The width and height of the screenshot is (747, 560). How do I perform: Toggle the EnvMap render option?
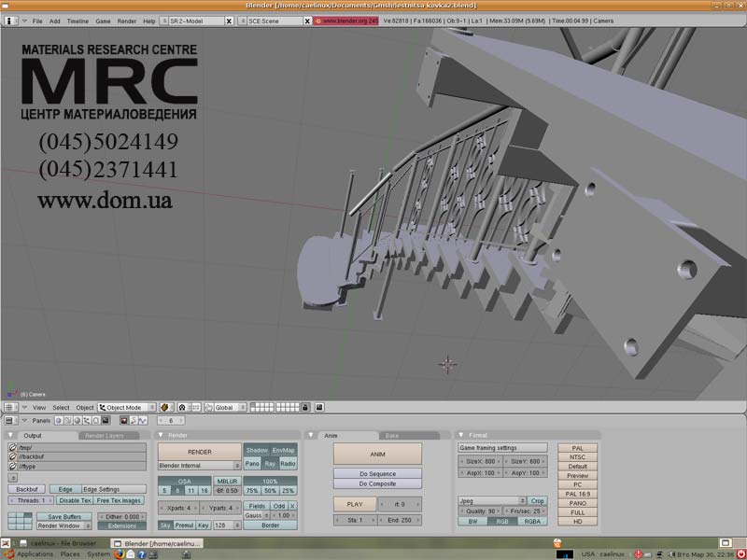284,450
